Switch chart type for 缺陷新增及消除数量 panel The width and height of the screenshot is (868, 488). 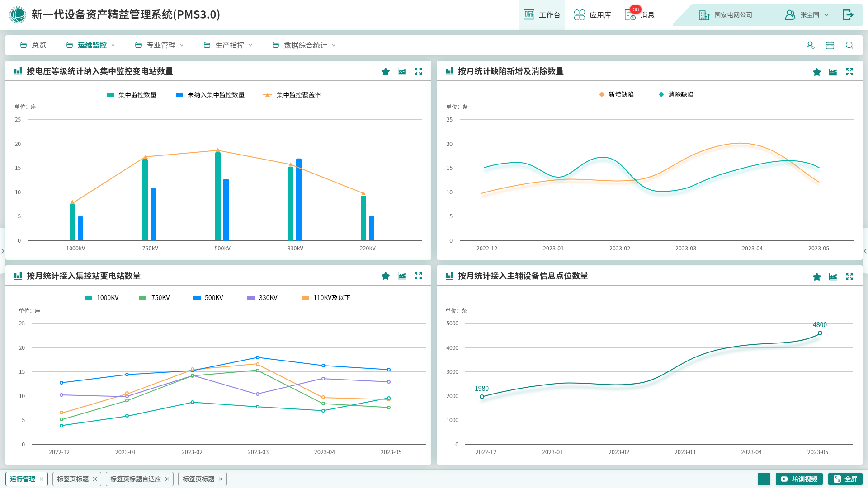(833, 72)
